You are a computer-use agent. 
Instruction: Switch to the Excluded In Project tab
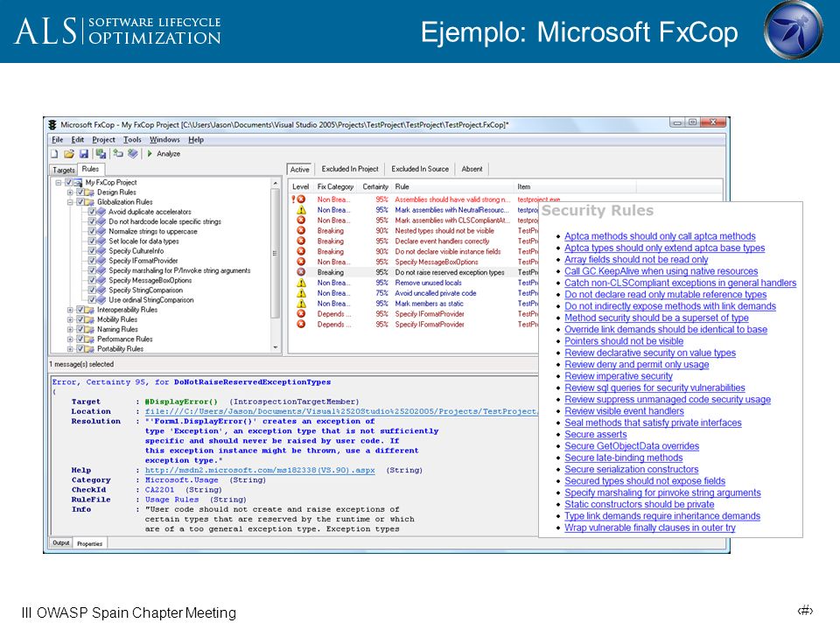(x=350, y=169)
